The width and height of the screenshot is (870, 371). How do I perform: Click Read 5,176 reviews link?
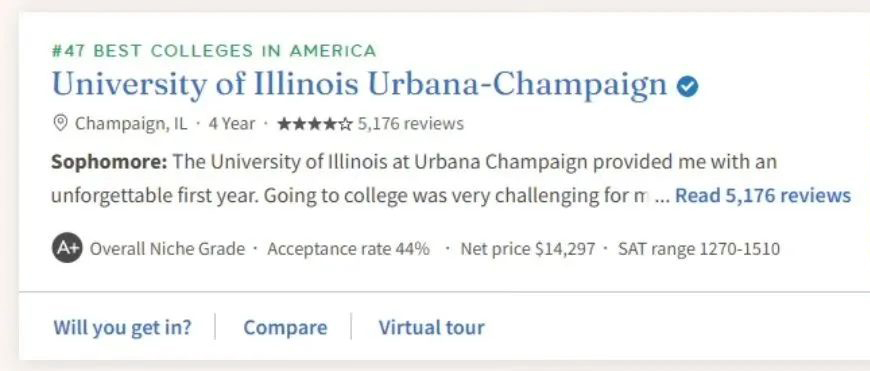coord(762,195)
